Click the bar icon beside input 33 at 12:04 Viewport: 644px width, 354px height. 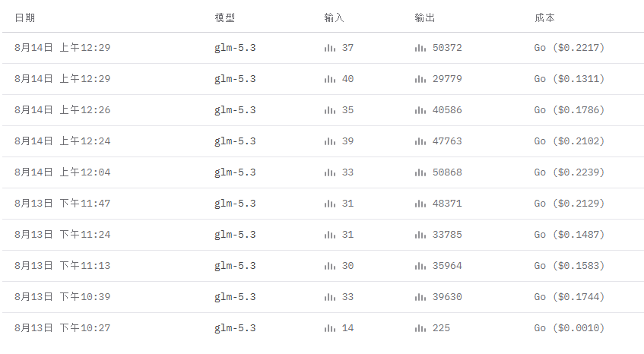[x=330, y=172]
